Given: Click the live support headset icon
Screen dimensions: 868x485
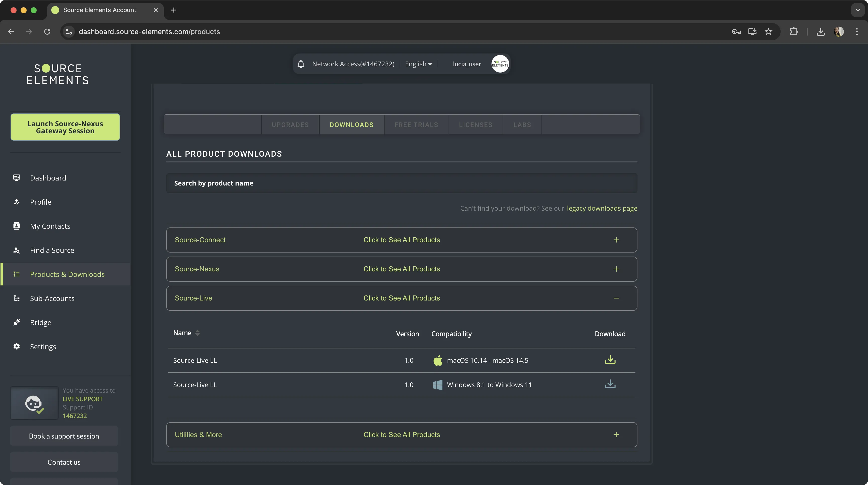Looking at the screenshot, I should point(34,403).
